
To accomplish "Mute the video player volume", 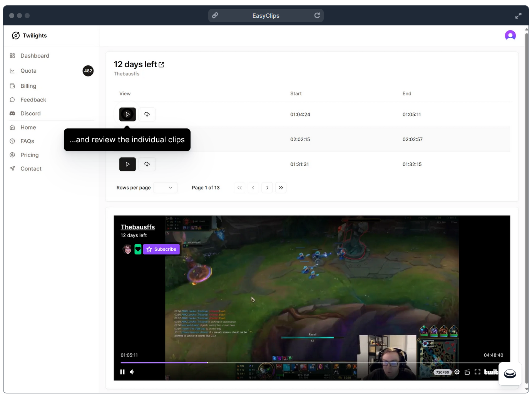I will point(132,372).
